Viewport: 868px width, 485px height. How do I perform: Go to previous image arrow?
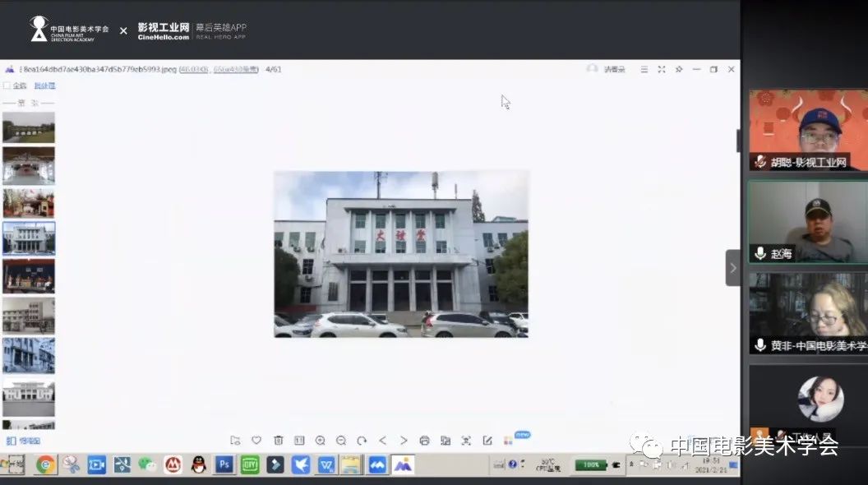pos(383,441)
